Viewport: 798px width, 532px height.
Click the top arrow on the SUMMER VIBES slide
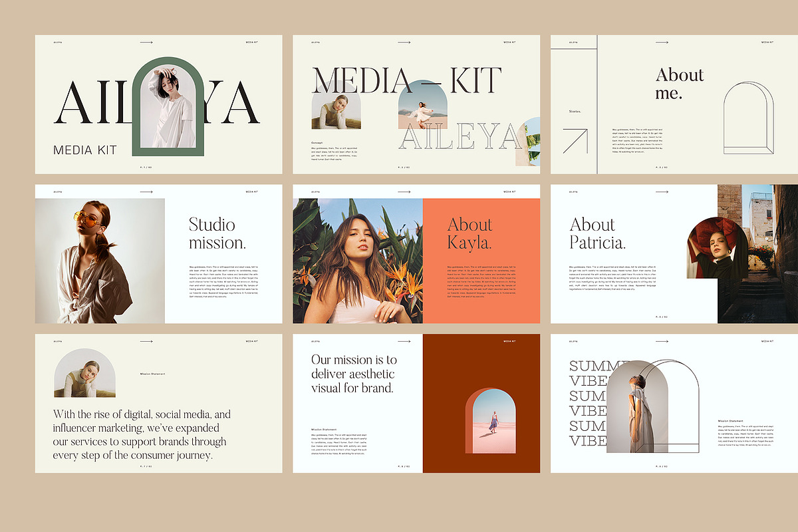(x=662, y=341)
